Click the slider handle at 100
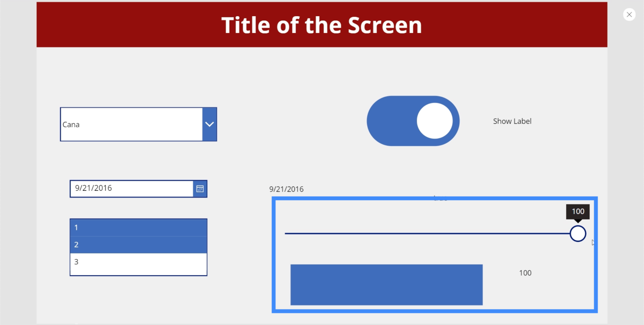Image resolution: width=644 pixels, height=325 pixels. coord(578,233)
